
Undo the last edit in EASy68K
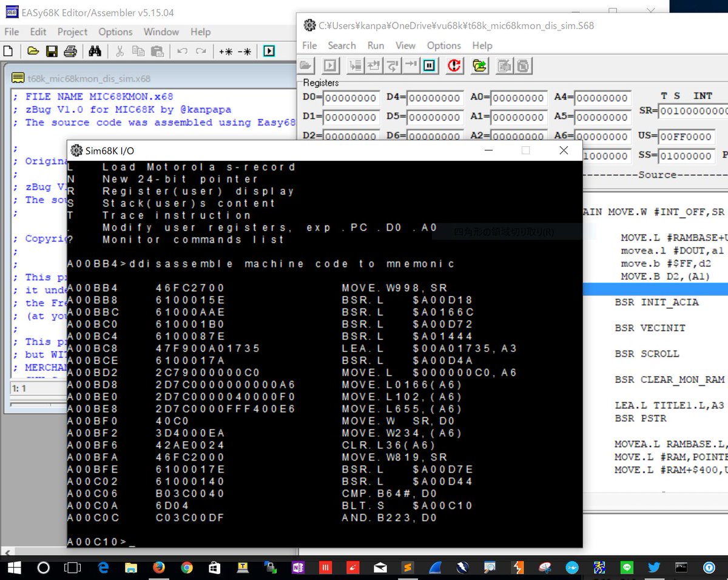click(x=182, y=51)
